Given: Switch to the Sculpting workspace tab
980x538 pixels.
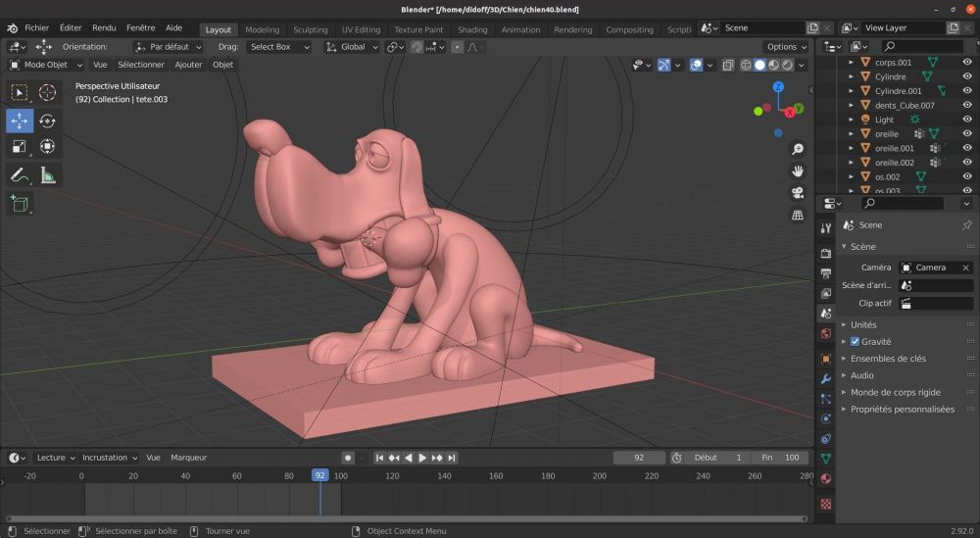Looking at the screenshot, I should click(x=310, y=30).
